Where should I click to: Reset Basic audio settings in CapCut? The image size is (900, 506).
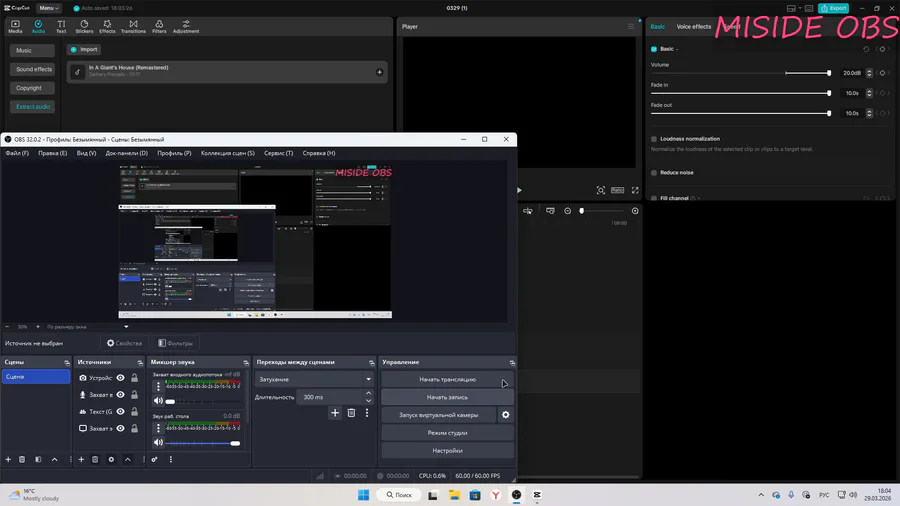pos(866,49)
